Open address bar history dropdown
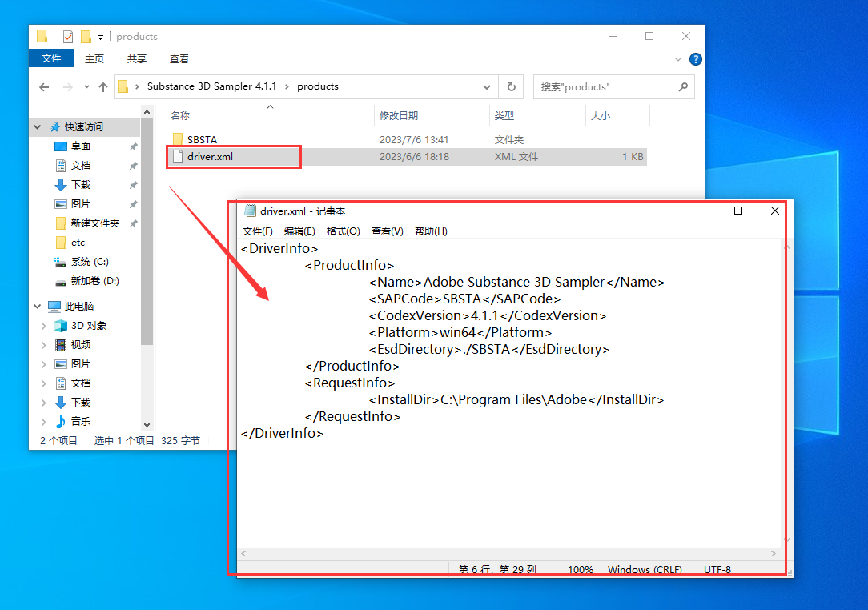The height and width of the screenshot is (610, 868). (487, 86)
